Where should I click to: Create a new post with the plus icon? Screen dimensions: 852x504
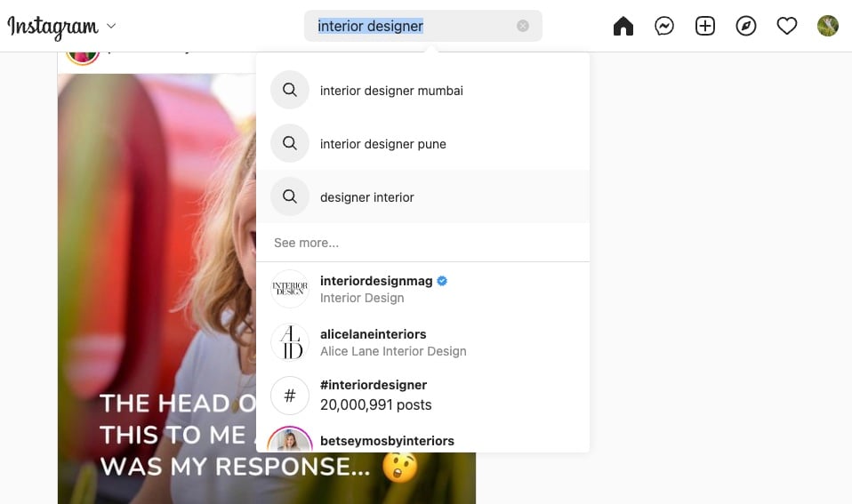pos(704,26)
